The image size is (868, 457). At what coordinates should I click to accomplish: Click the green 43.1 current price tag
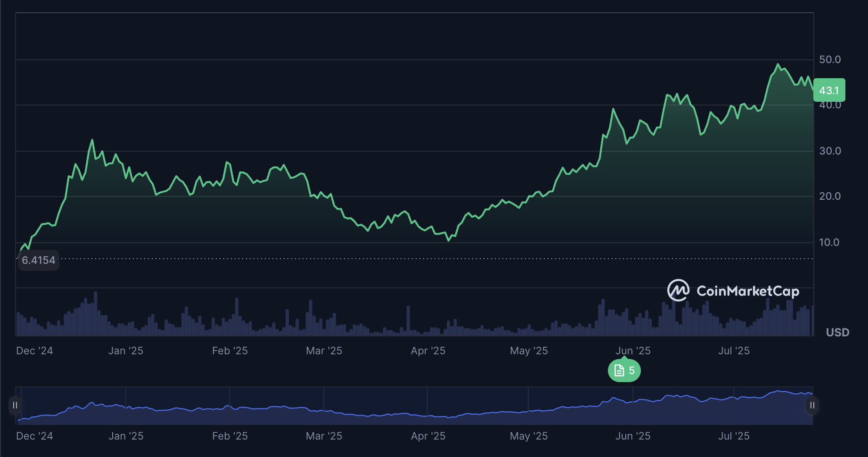tap(829, 90)
